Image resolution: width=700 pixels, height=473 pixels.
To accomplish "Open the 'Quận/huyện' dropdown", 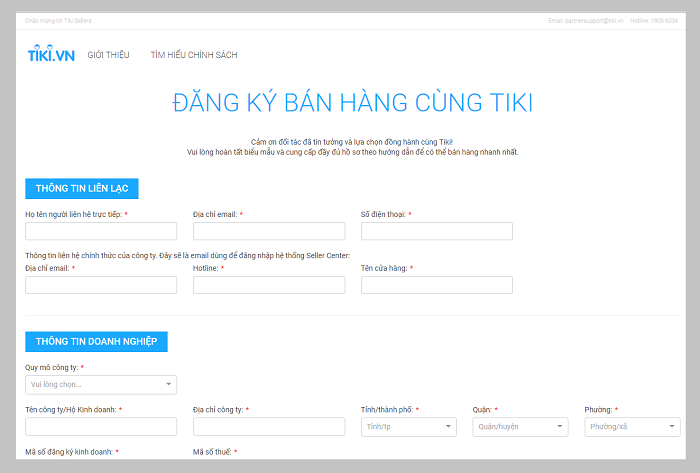I will pos(520,427).
